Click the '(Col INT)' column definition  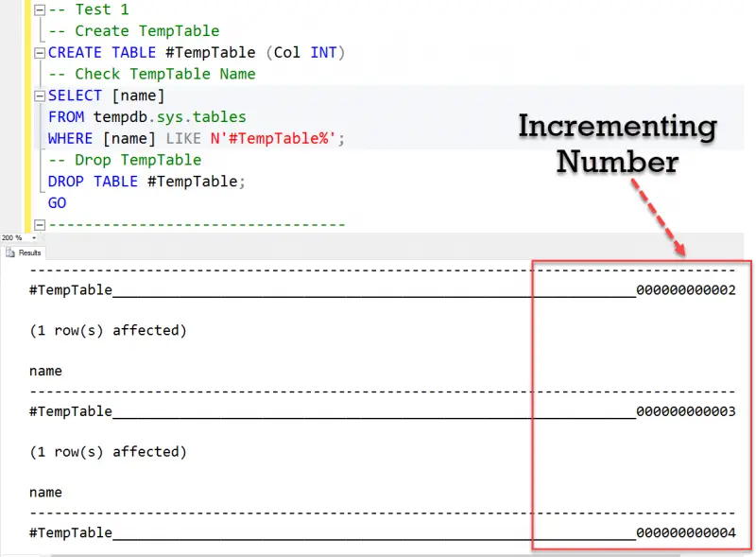click(305, 53)
